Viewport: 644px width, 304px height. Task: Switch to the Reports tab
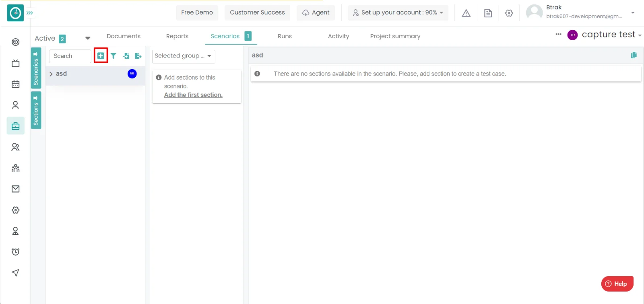pyautogui.click(x=177, y=36)
